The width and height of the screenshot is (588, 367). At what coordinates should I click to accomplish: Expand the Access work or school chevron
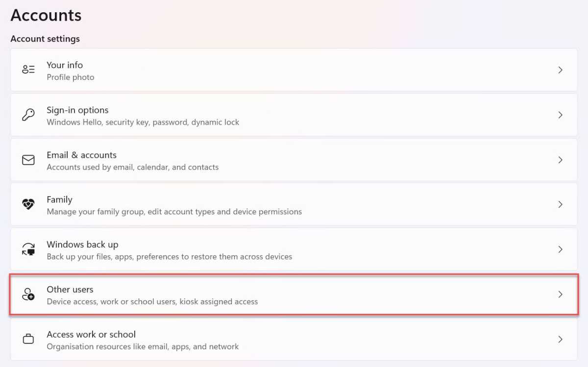(x=561, y=339)
